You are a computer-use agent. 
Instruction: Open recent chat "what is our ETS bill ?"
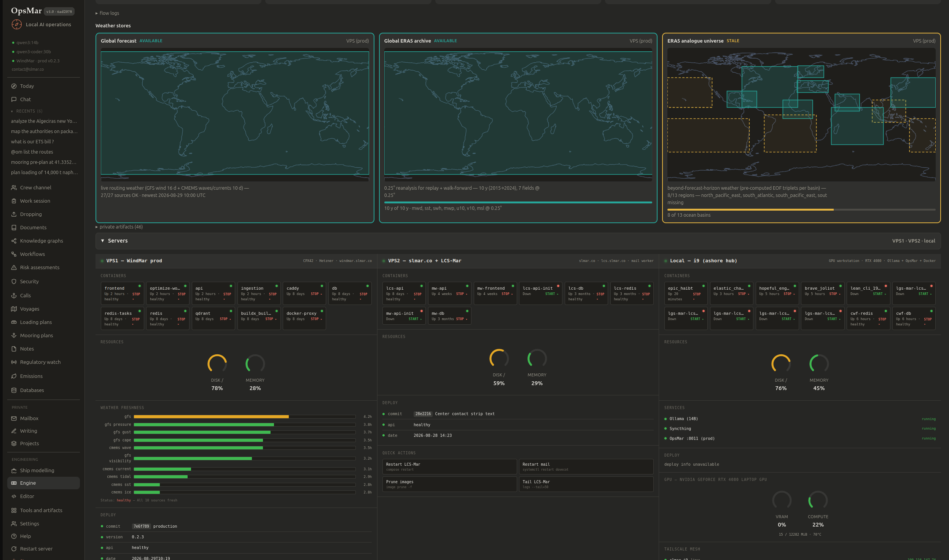click(x=32, y=142)
